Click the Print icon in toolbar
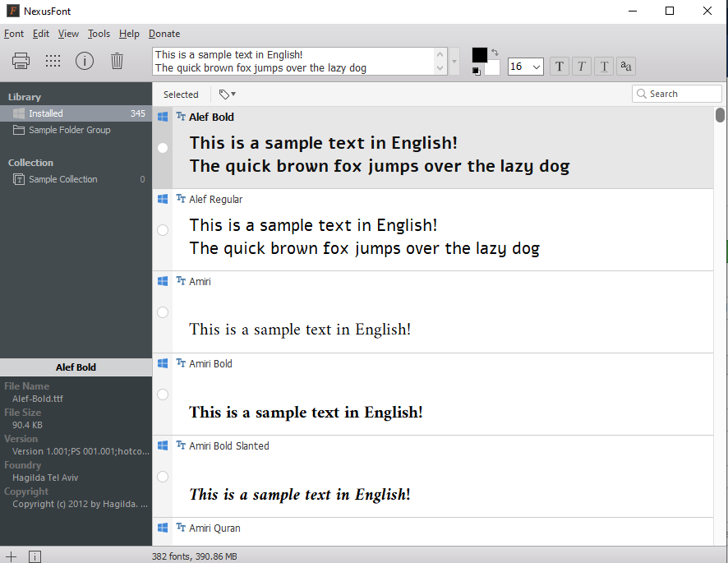Screen dimensions: 728x563 (x=21, y=61)
